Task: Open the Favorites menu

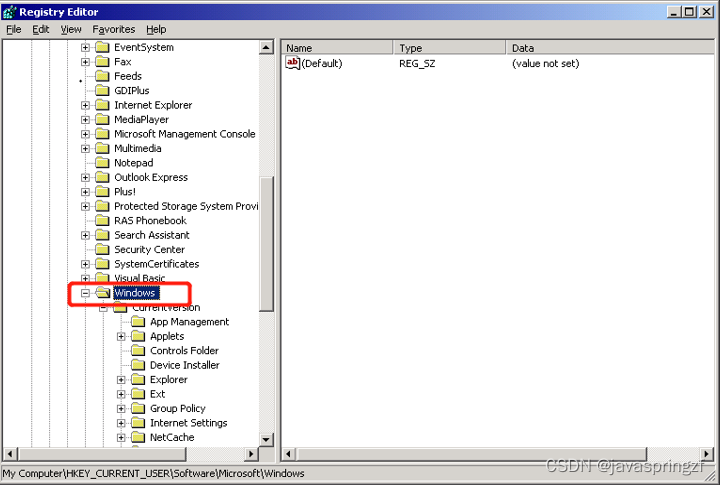Action: tap(113, 29)
